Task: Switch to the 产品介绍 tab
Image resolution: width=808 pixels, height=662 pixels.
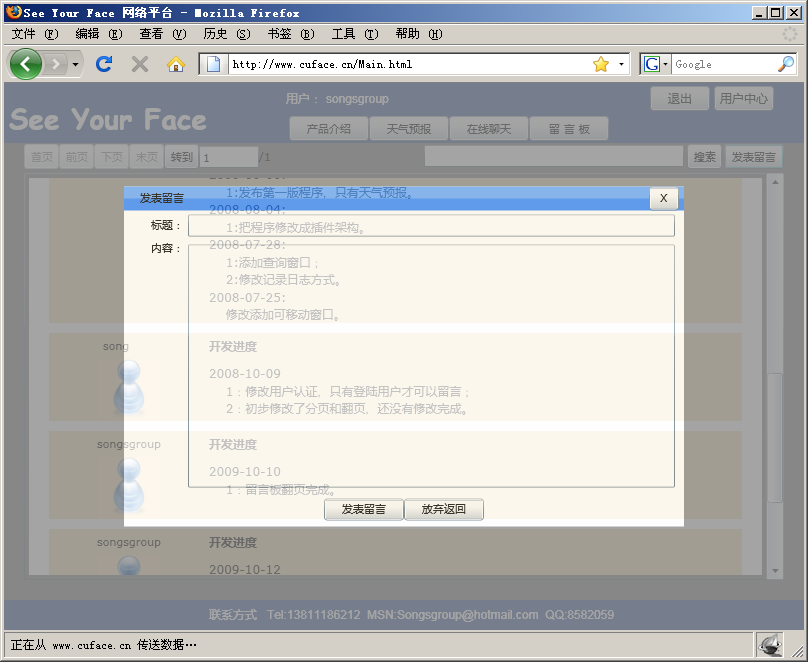Action: pyautogui.click(x=329, y=129)
